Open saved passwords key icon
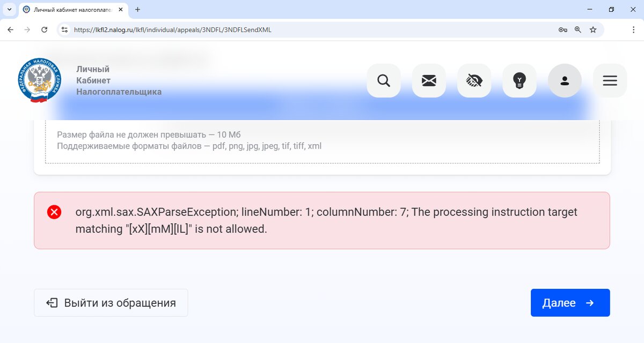The height and width of the screenshot is (343, 644). tap(562, 30)
